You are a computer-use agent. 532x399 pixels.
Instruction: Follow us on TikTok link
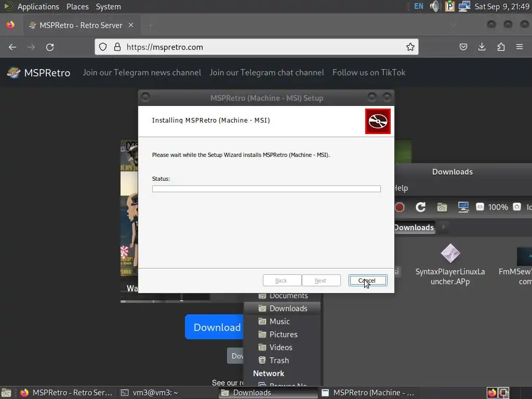pyautogui.click(x=369, y=73)
